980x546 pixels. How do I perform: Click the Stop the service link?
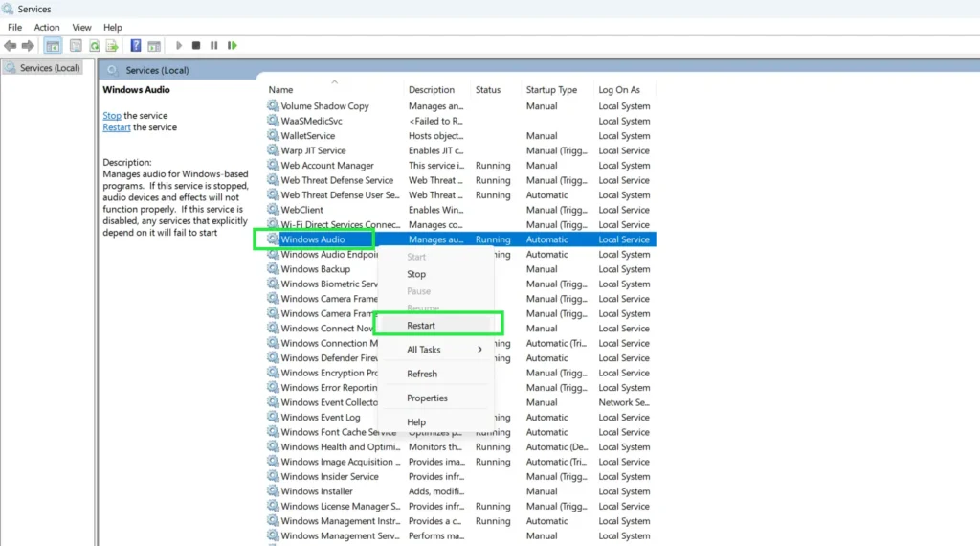(112, 116)
